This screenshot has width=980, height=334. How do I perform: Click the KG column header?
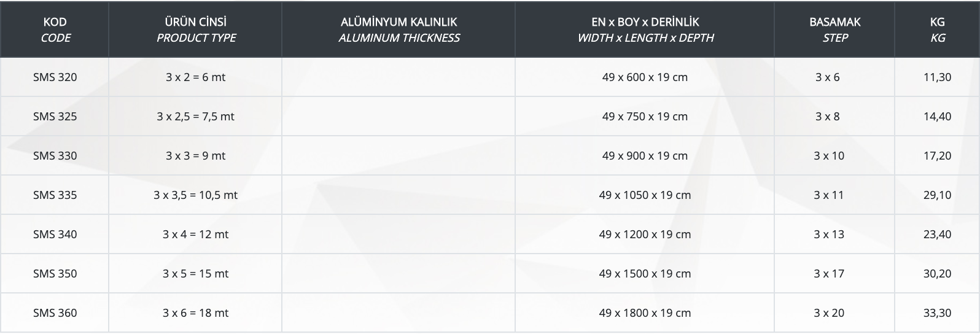point(937,29)
